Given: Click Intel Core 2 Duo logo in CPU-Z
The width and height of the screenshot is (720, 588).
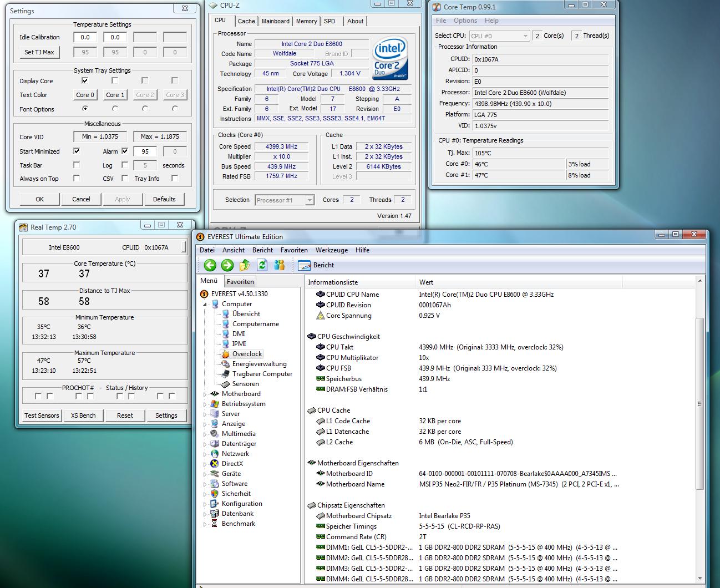Looking at the screenshot, I should tap(391, 59).
